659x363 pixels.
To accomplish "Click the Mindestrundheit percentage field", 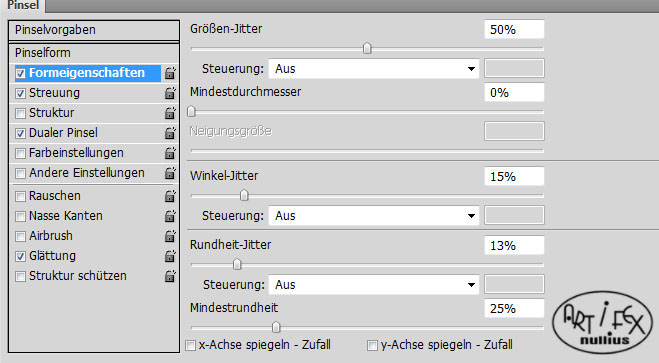I will (x=514, y=308).
